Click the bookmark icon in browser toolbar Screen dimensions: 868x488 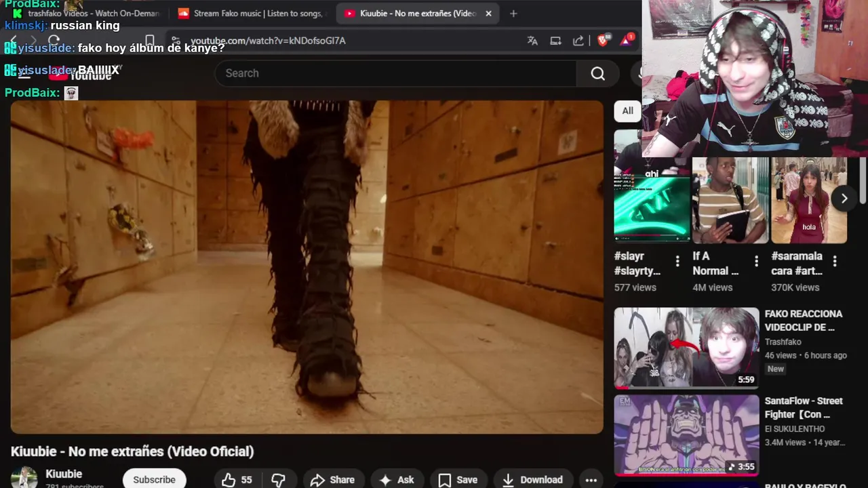(150, 41)
